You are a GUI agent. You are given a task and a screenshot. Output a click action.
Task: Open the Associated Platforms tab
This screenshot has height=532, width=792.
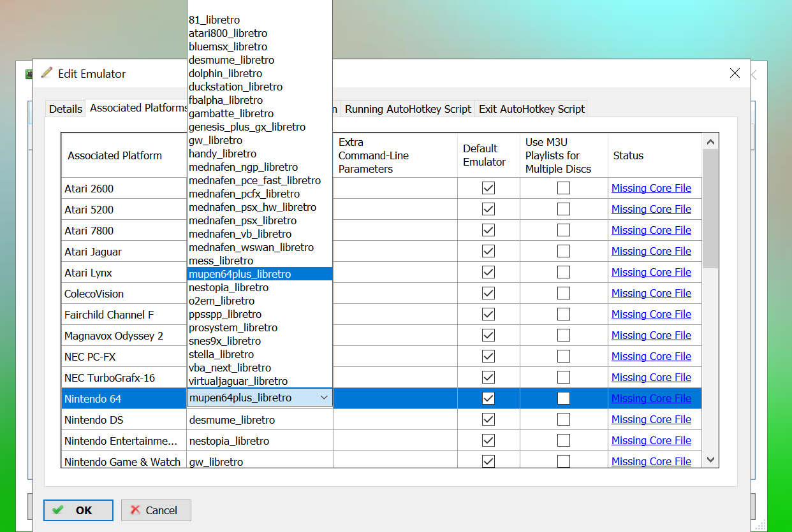point(137,108)
